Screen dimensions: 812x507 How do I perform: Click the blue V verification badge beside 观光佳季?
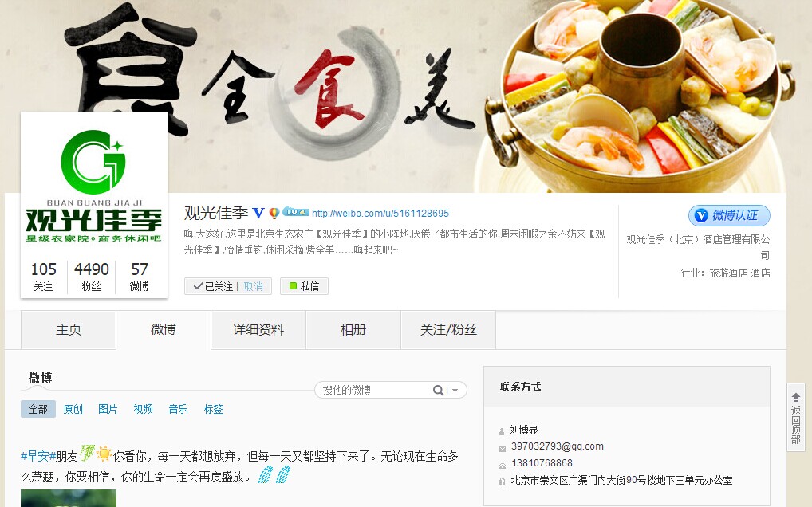[x=258, y=213]
